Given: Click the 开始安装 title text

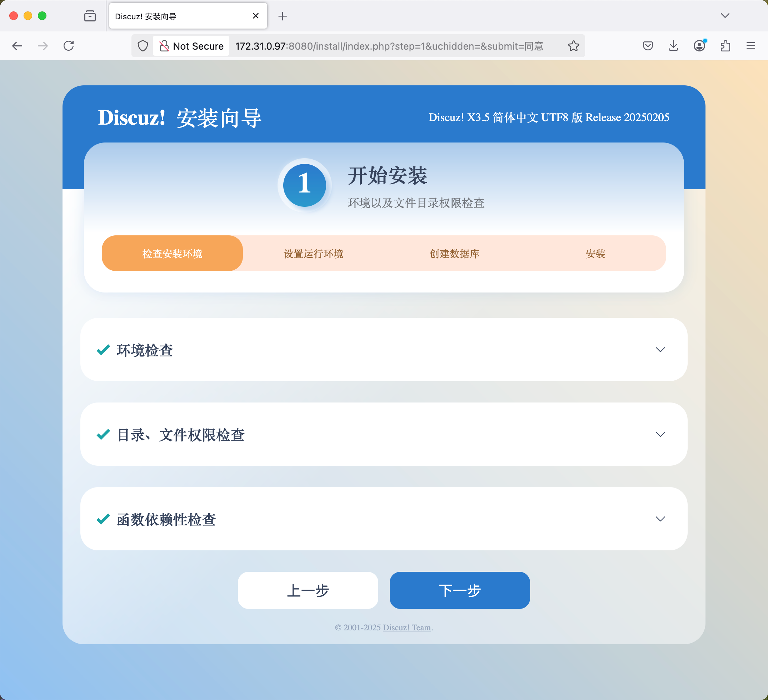Looking at the screenshot, I should (388, 176).
